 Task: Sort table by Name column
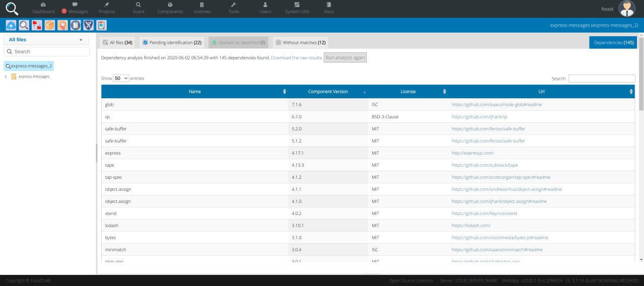pyautogui.click(x=195, y=92)
